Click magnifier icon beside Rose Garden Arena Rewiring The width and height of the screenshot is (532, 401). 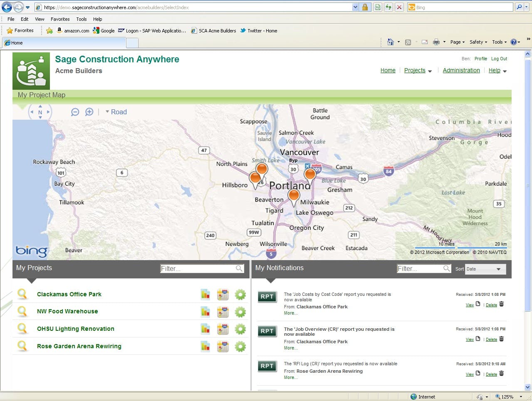(x=22, y=346)
